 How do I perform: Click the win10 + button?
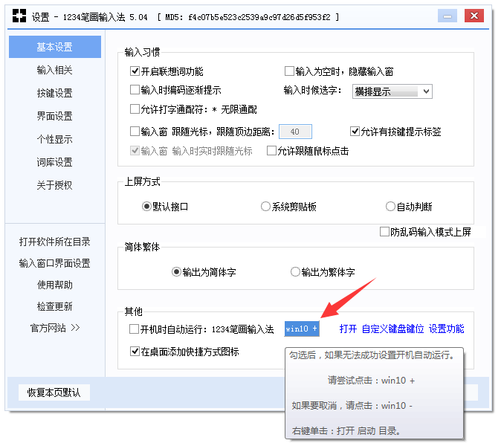click(x=302, y=329)
